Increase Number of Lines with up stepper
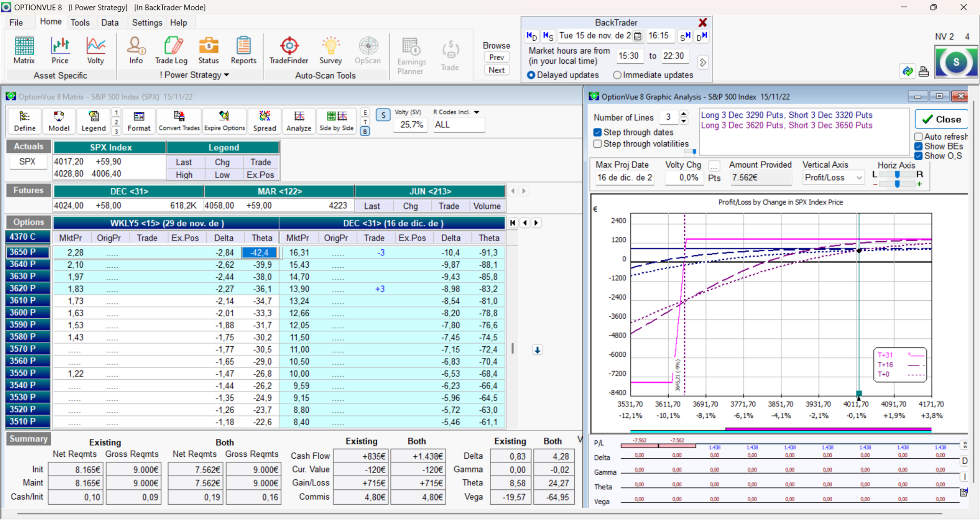This screenshot has height=520, width=980. point(684,114)
